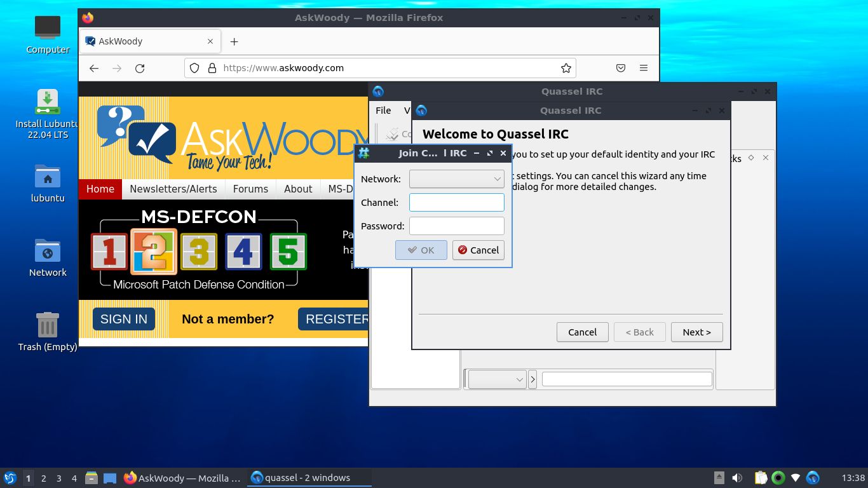868x488 pixels.
Task: Expand the Network combo box in Join Channel
Action: 456,179
